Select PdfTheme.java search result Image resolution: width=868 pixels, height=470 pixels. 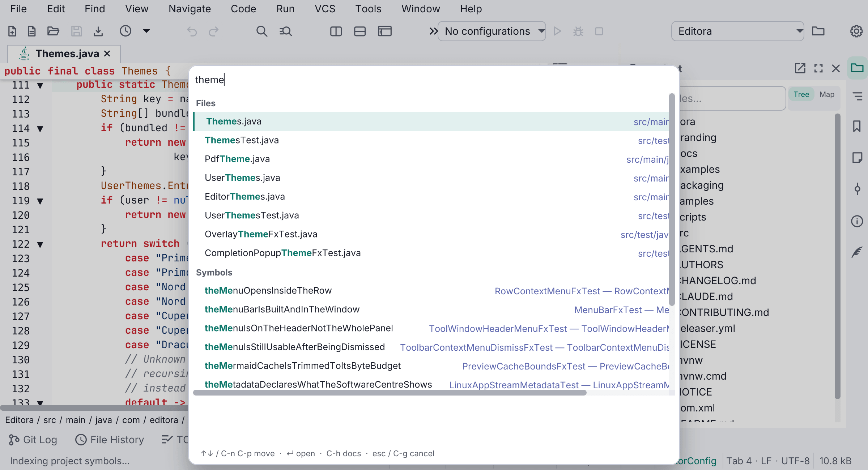tap(431, 159)
